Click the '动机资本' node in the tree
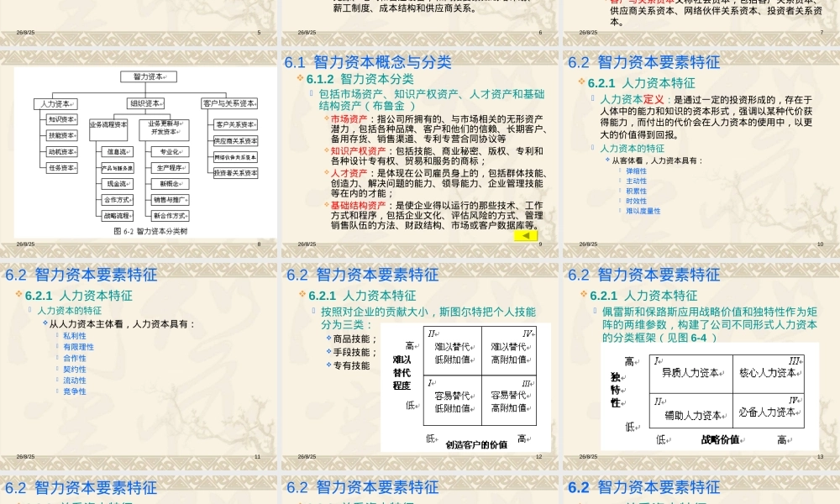 click(x=62, y=151)
